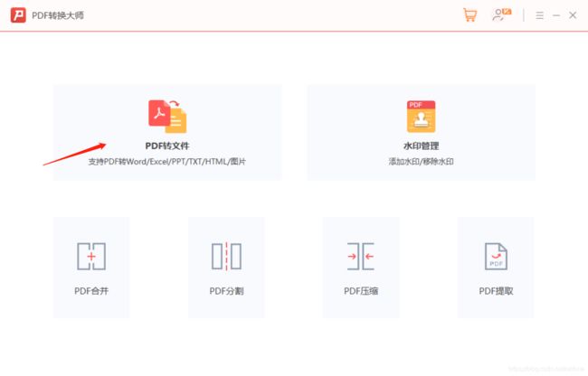Click the PDF转换大师 title text
Image resolution: width=588 pixels, height=376 pixels.
(x=58, y=15)
